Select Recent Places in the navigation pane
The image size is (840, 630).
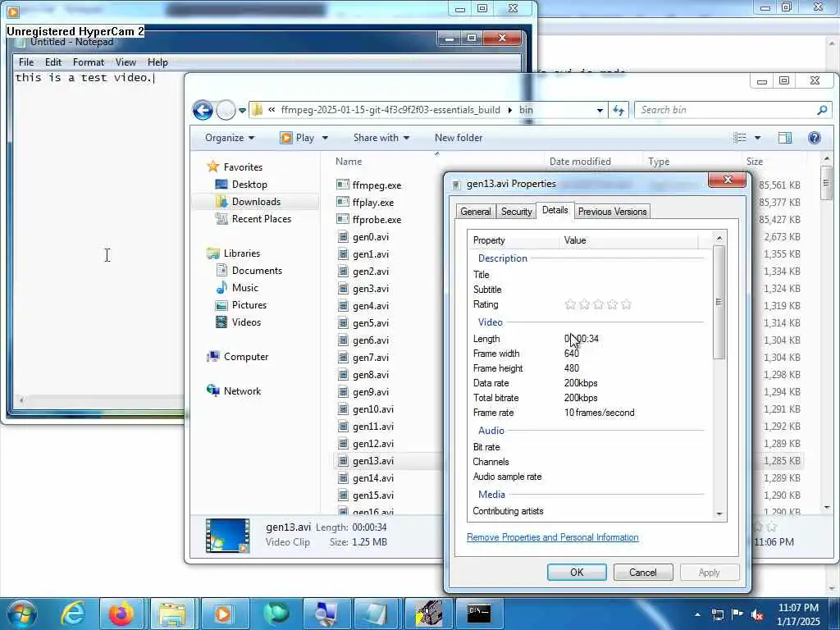click(x=262, y=218)
